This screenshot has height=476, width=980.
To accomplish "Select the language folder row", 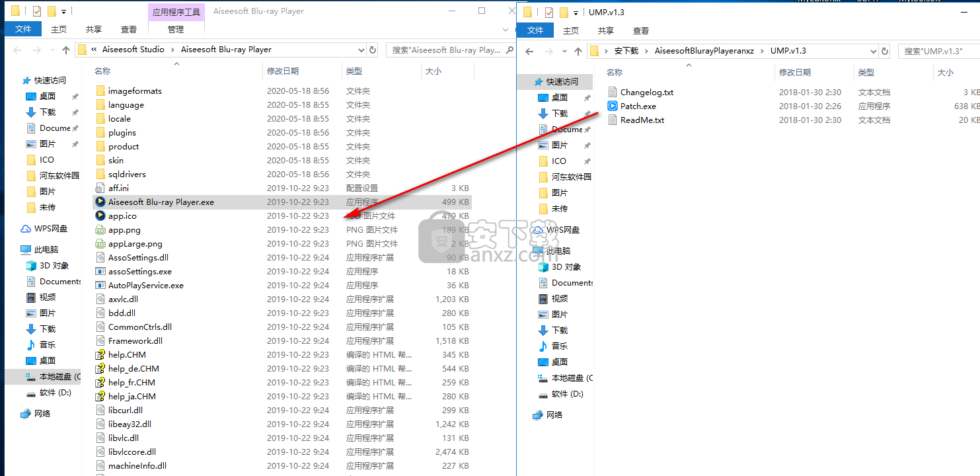I will [x=282, y=105].
